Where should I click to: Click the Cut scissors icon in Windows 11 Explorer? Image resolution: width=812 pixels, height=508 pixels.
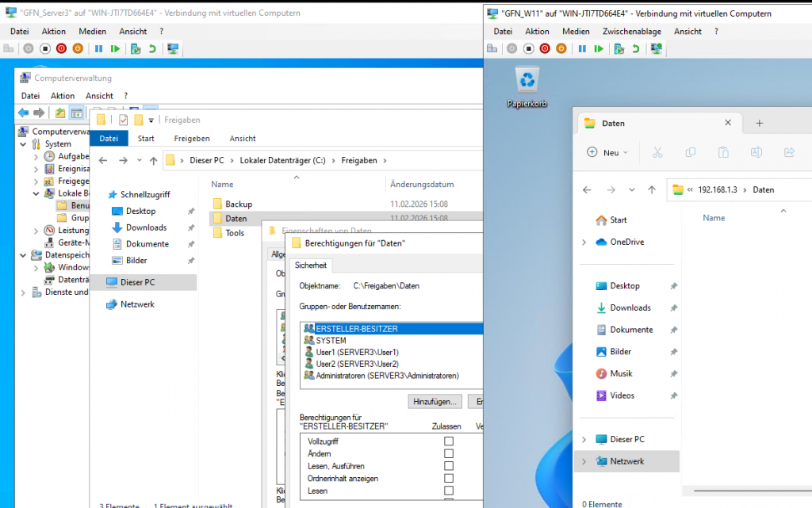[657, 152]
